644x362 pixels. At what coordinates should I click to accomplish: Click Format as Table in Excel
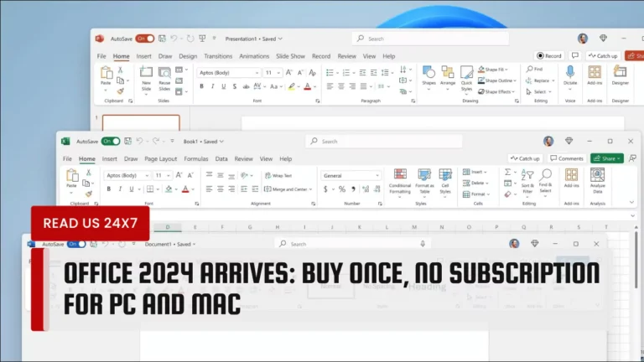pyautogui.click(x=424, y=181)
